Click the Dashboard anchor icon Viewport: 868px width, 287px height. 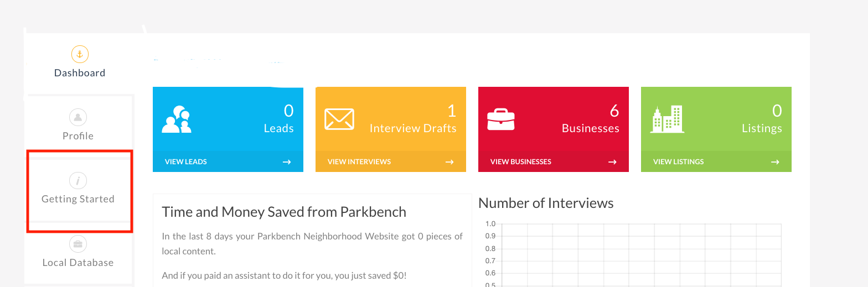click(80, 54)
